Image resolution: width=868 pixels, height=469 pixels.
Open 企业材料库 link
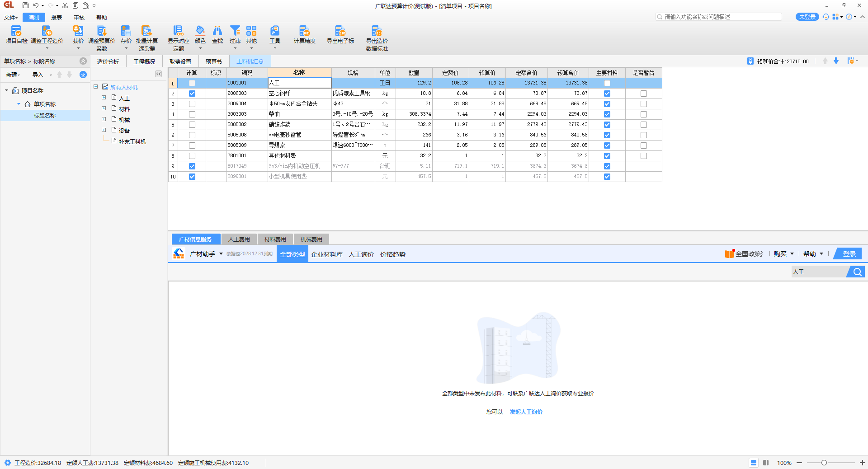(327, 254)
